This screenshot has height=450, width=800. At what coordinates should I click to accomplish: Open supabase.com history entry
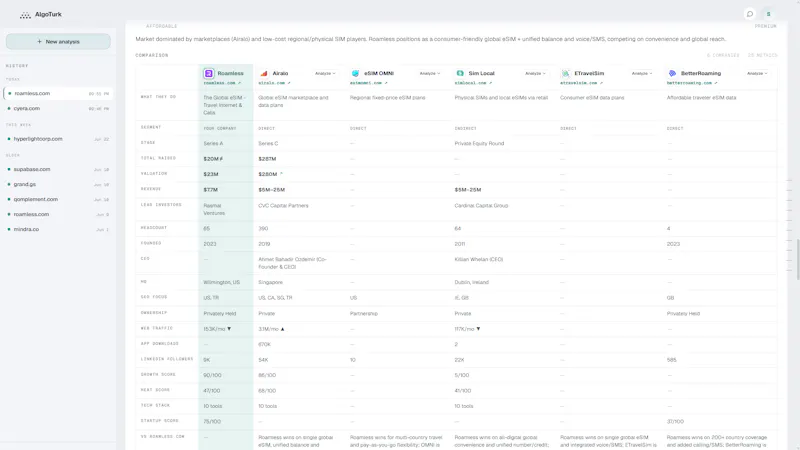[58, 169]
